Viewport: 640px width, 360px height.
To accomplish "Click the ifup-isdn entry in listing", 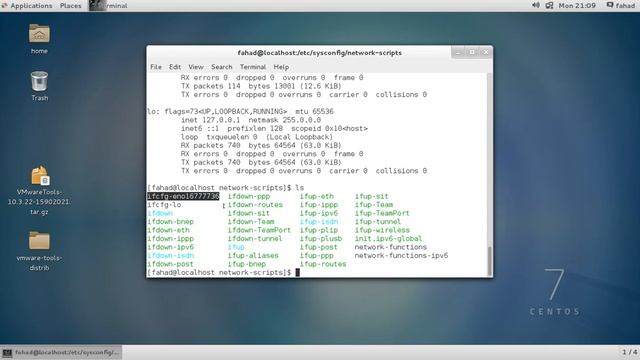I will 319,222.
